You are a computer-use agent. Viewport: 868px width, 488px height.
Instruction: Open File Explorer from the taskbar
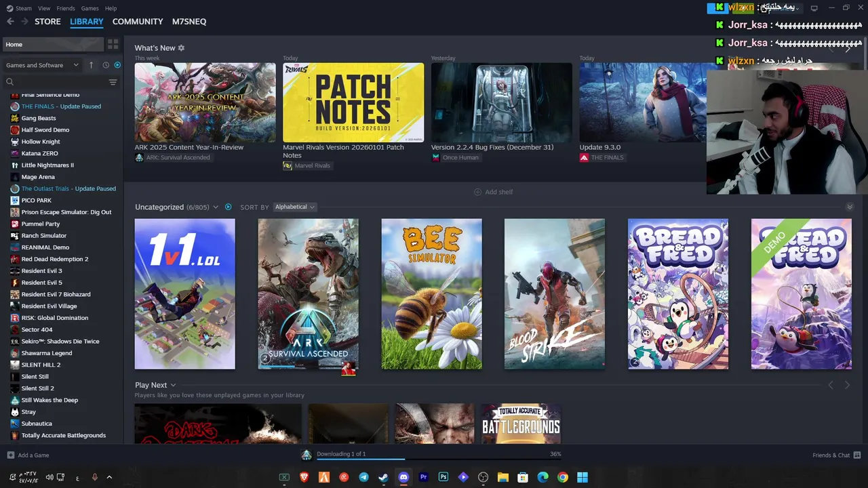coord(503,477)
